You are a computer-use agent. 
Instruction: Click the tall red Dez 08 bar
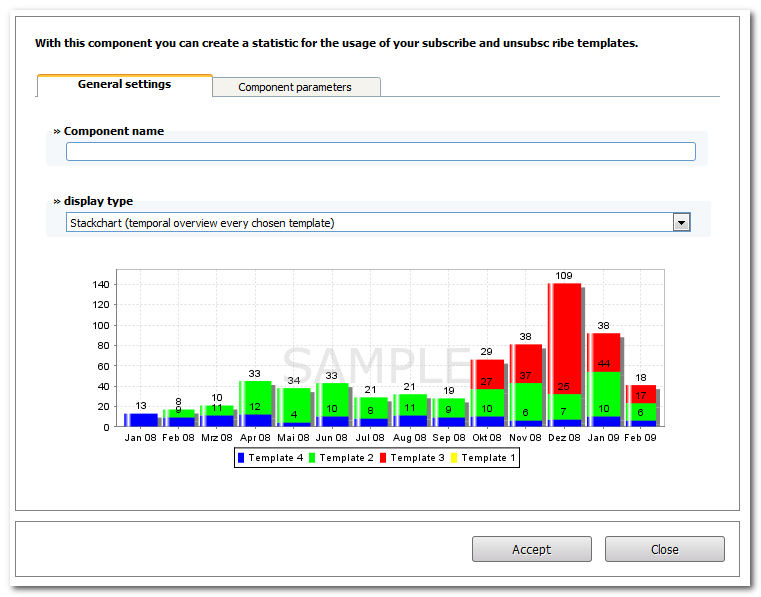(x=564, y=339)
